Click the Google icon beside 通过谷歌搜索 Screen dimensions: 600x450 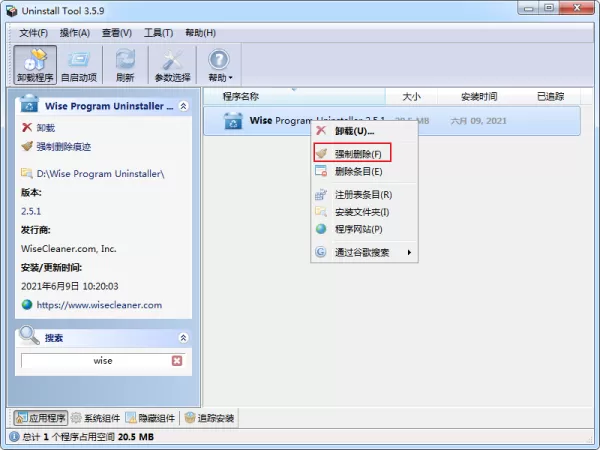(321, 252)
